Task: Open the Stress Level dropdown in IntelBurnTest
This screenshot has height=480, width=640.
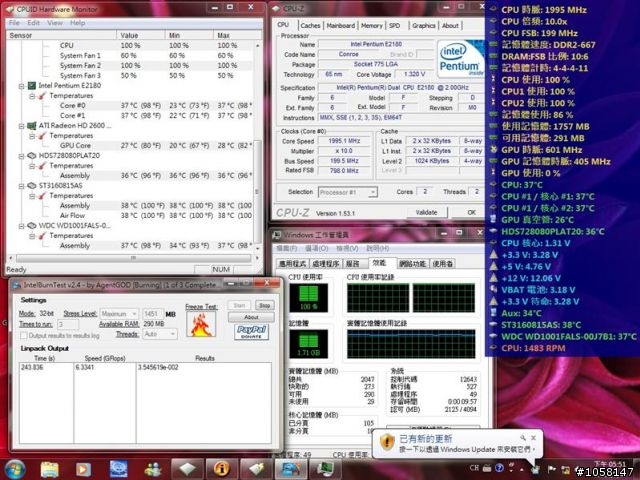Action: 119,314
